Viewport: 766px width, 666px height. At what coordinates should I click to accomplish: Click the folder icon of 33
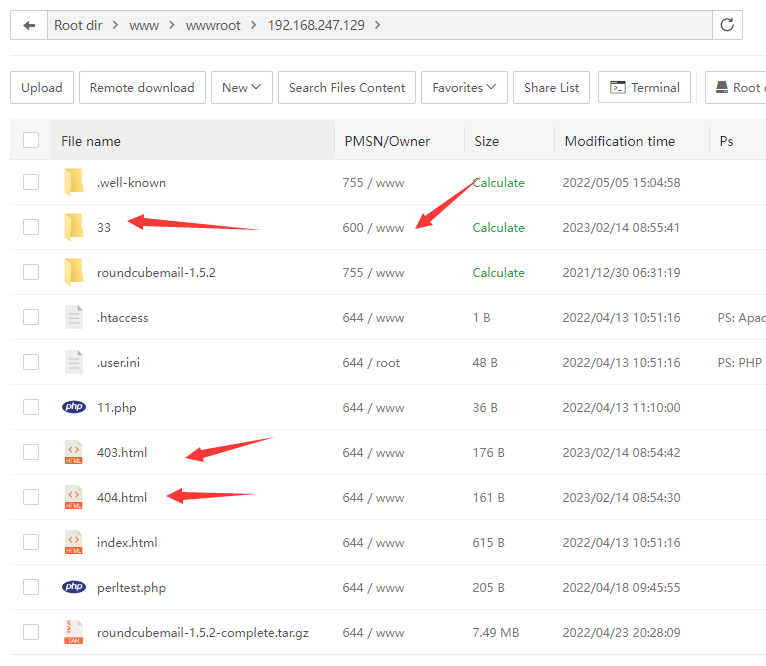tap(74, 227)
